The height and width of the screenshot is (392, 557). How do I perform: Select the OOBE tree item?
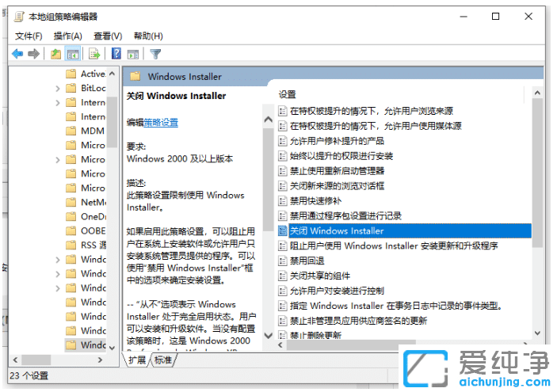pyautogui.click(x=93, y=230)
